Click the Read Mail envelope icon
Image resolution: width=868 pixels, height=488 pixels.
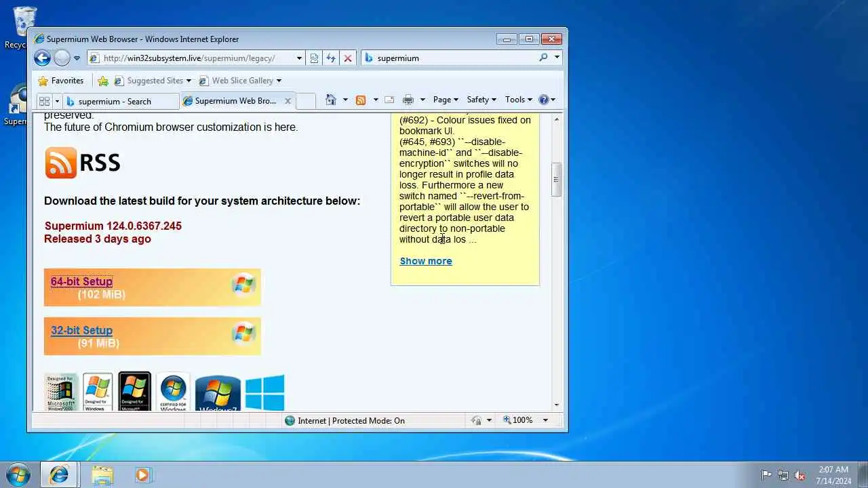pos(389,100)
